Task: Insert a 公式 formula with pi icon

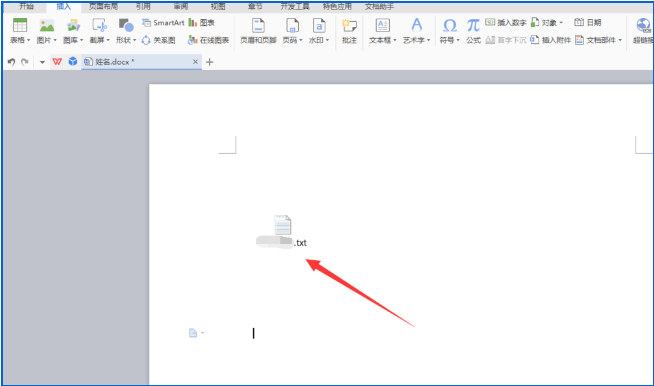Action: pos(473,31)
